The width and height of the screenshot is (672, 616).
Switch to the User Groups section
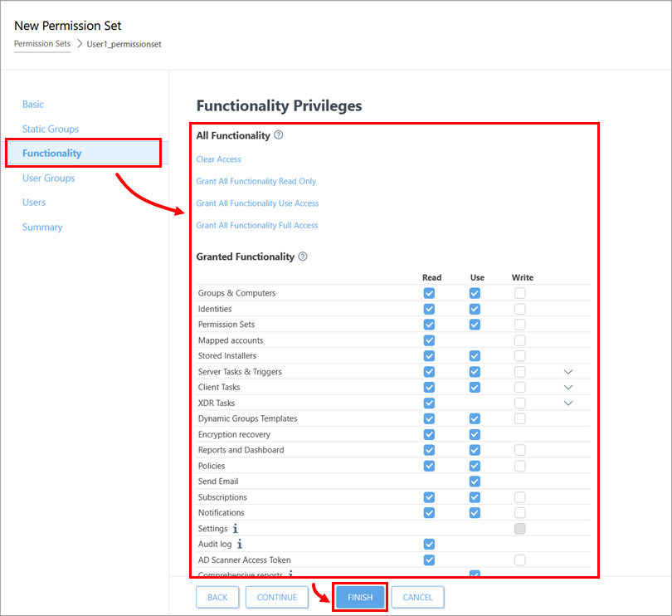click(48, 178)
